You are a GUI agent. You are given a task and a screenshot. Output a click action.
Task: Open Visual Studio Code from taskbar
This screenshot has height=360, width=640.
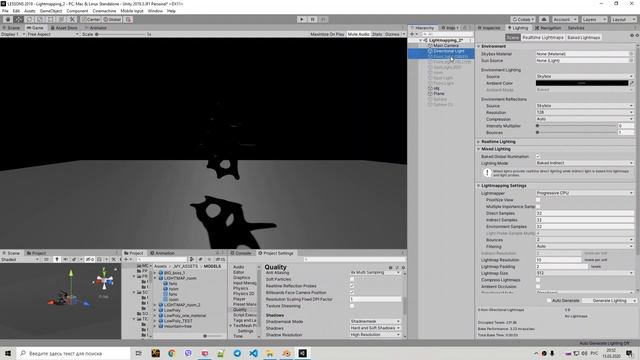(x=253, y=353)
